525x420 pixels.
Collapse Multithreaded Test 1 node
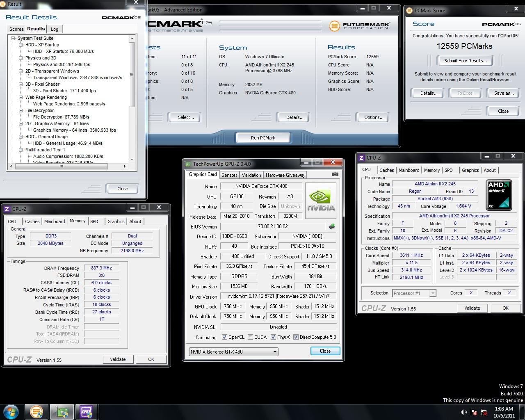(21, 150)
